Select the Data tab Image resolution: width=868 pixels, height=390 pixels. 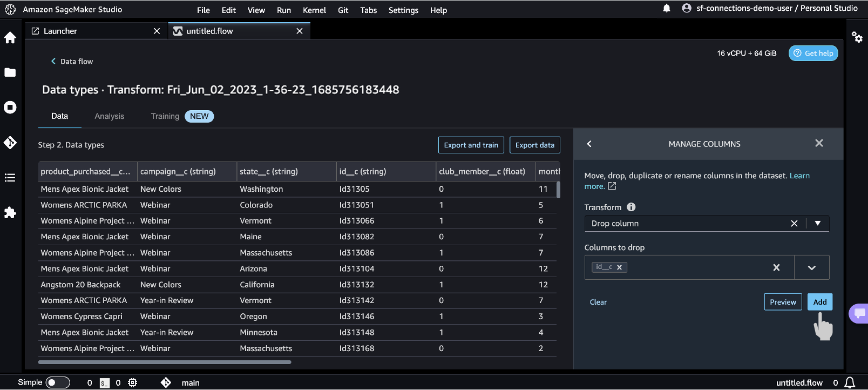pos(59,116)
